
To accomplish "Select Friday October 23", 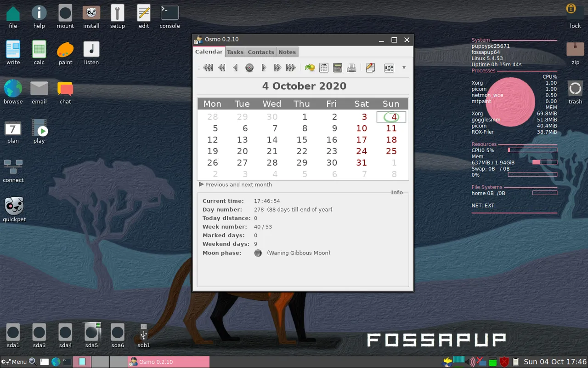I will tap(332, 151).
